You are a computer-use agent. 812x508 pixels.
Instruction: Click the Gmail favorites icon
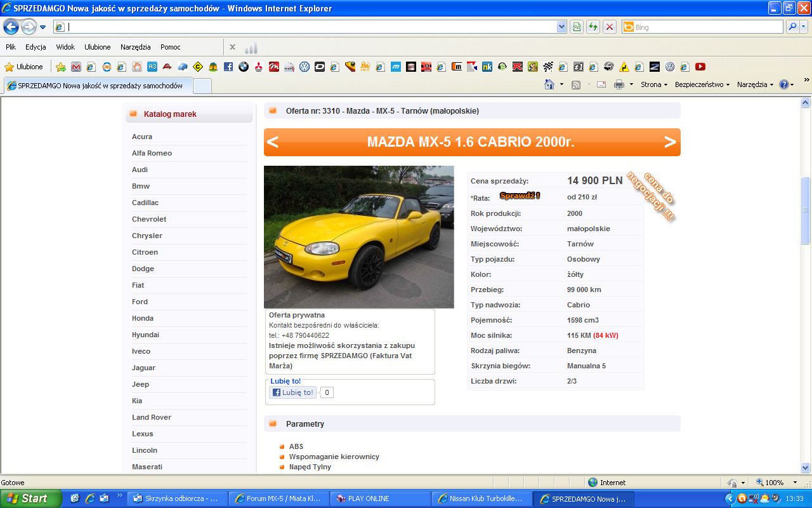point(76,67)
